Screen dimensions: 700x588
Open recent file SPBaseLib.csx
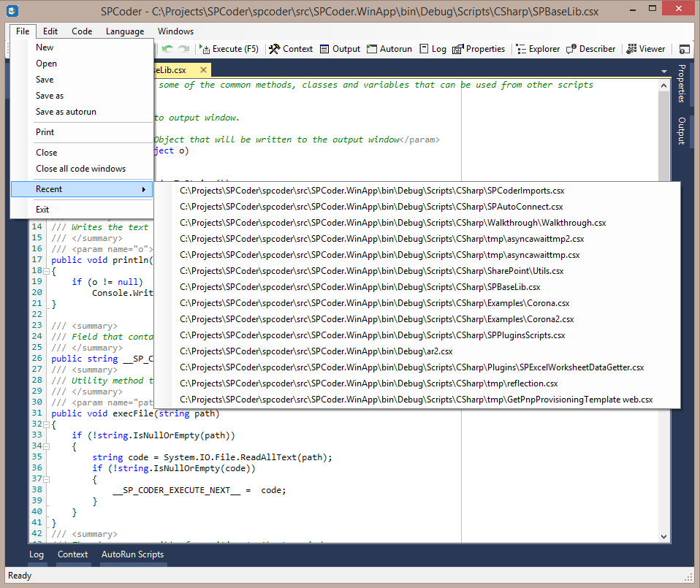(x=417, y=287)
